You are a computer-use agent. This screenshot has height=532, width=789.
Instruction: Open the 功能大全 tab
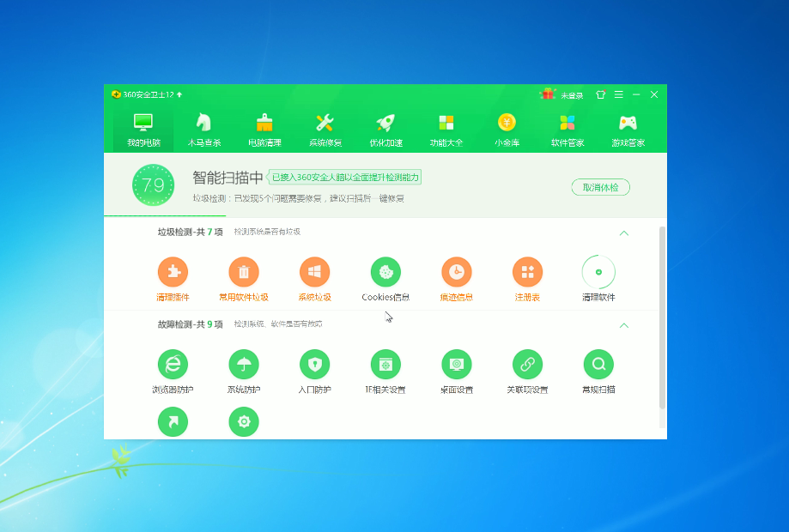coord(446,130)
